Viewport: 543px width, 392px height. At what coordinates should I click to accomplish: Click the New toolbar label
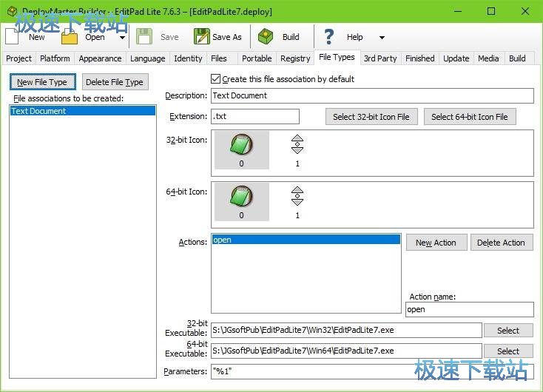tap(37, 37)
